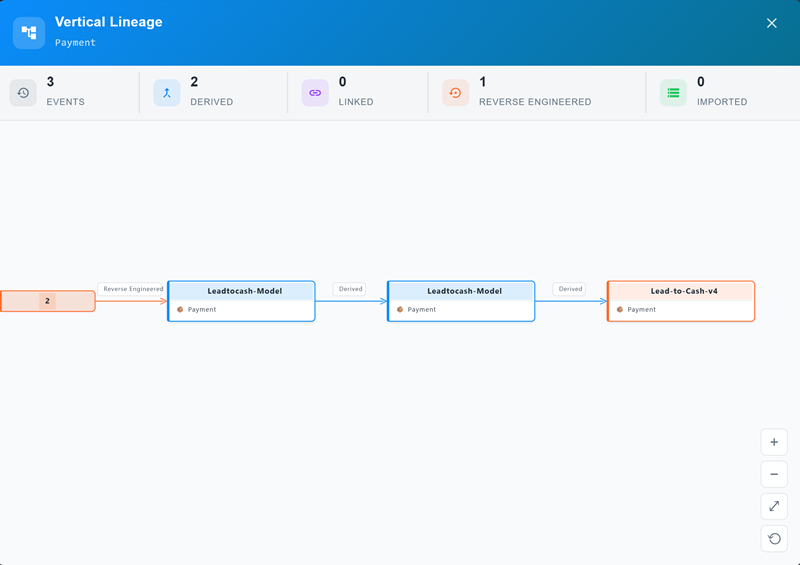The image size is (800, 565).
Task: Zoom in with the plus button
Action: 774,442
